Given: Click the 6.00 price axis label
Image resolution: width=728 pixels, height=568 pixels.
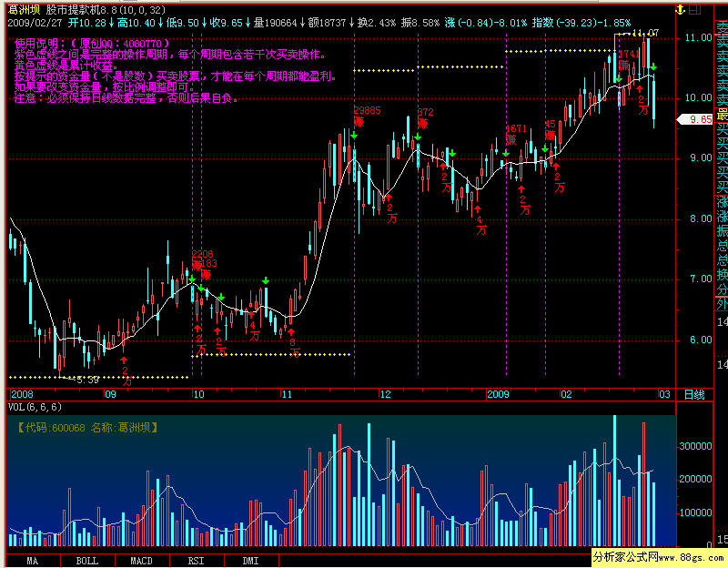Looking at the screenshot, I should pyautogui.click(x=701, y=340).
